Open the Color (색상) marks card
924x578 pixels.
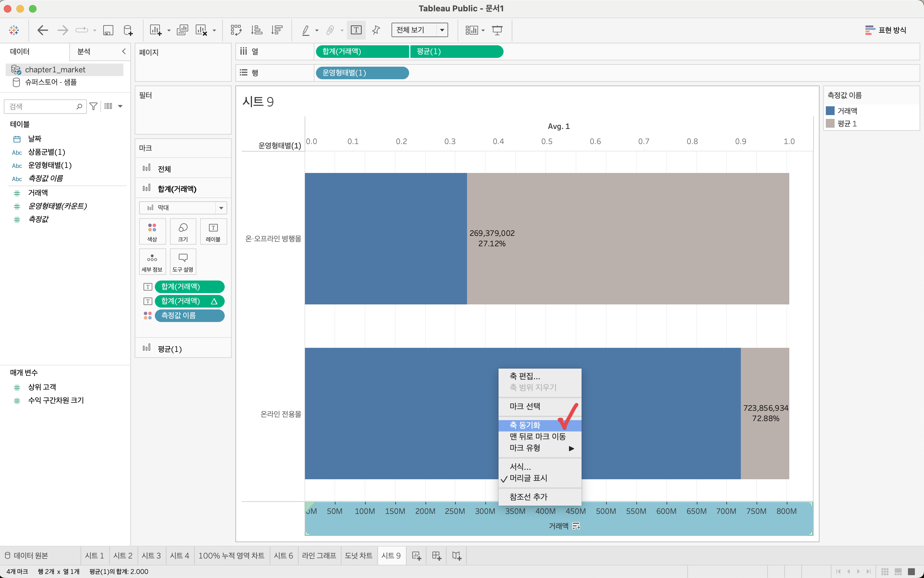[152, 231]
